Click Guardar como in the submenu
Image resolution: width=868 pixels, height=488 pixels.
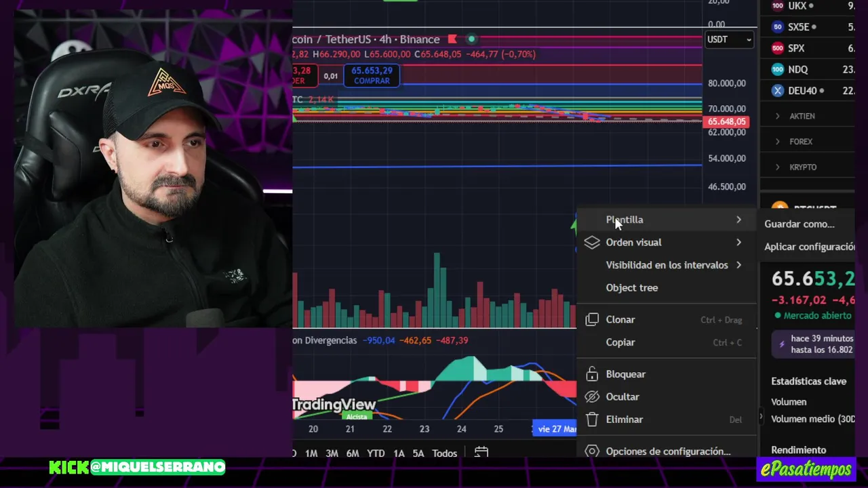(800, 224)
